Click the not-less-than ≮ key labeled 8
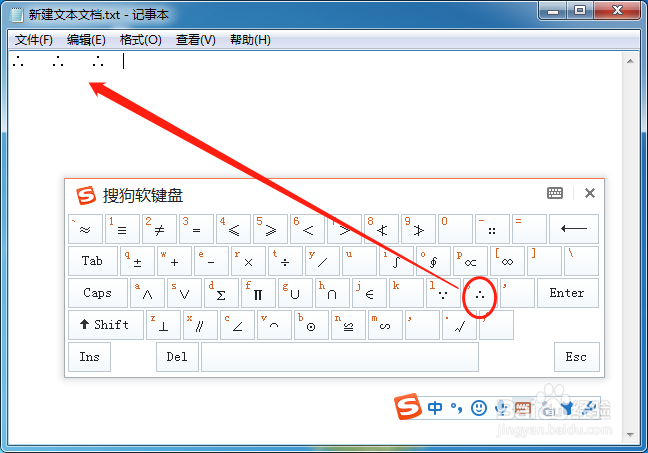Image resolution: width=648 pixels, height=453 pixels. tap(381, 229)
